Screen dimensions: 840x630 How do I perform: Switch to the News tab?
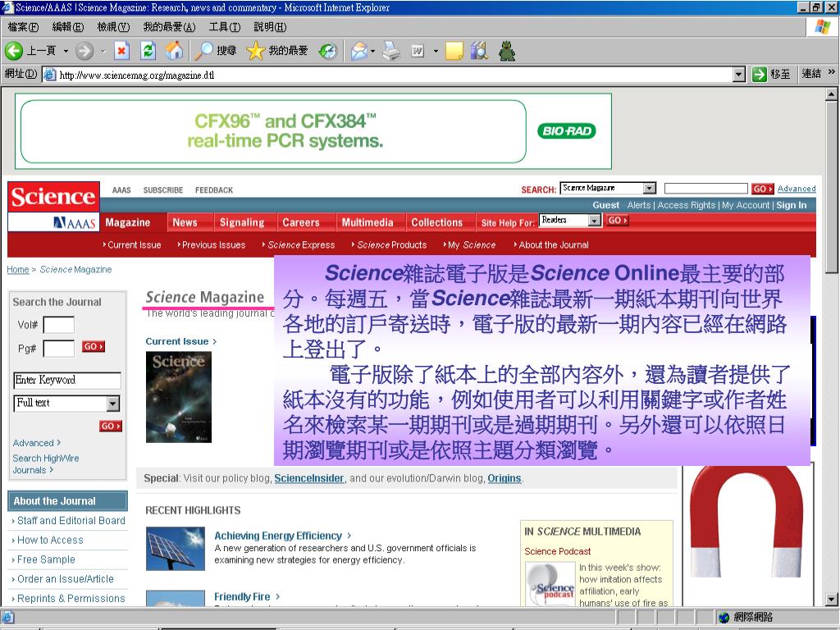185,222
